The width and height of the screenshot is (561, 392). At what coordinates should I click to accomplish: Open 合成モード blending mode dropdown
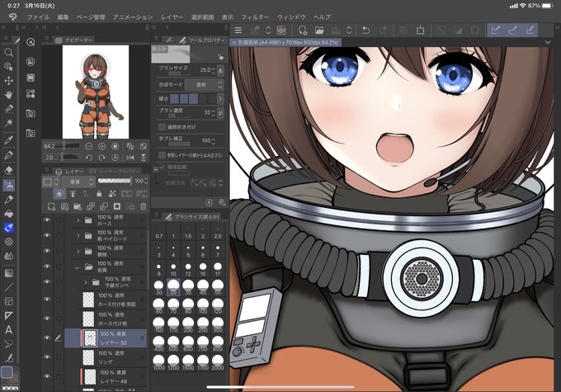coord(205,85)
